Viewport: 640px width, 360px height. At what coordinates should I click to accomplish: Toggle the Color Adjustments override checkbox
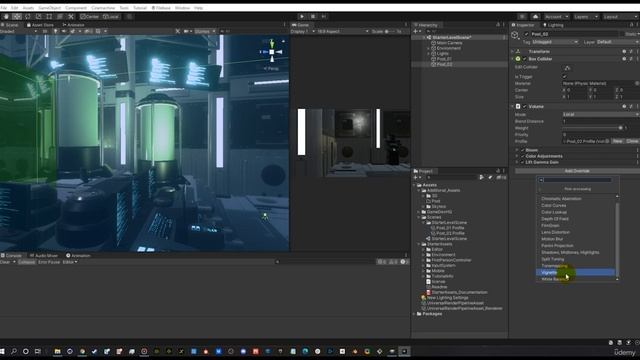coord(522,156)
